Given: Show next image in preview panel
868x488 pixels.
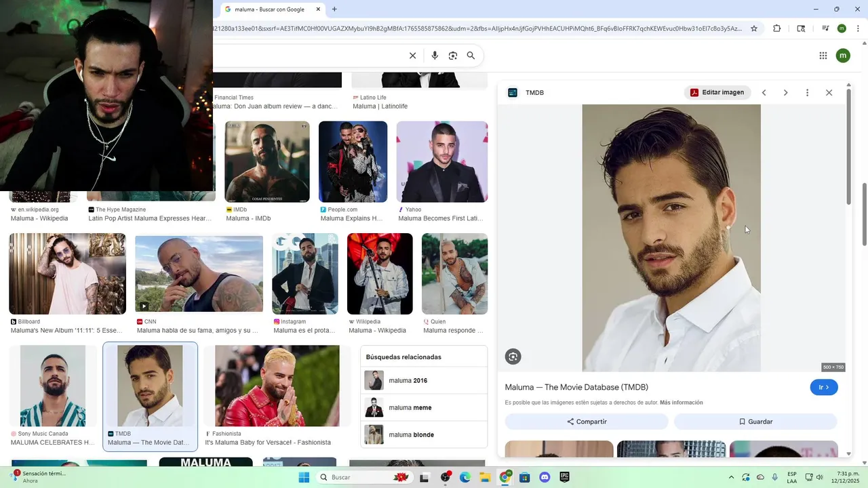Looking at the screenshot, I should [785, 93].
